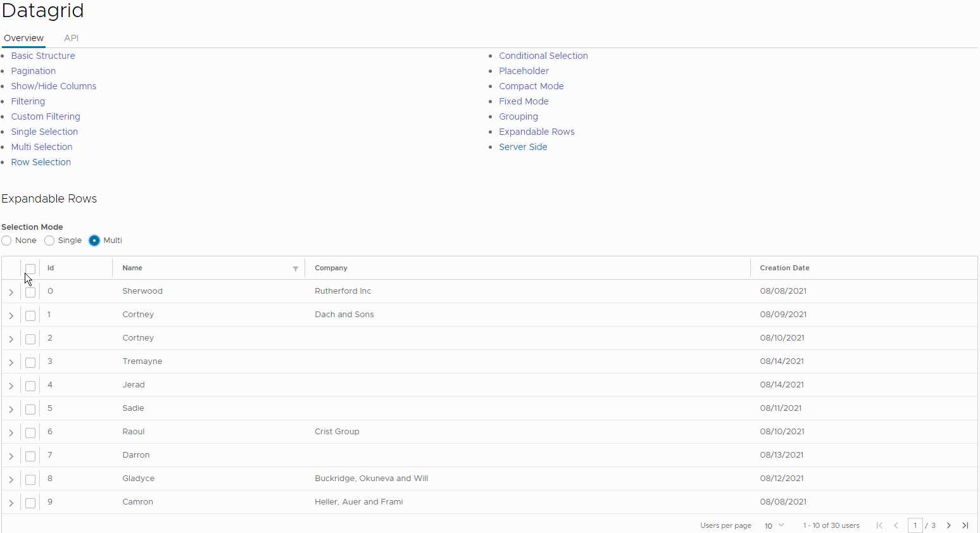Expand the row caret next to Tremayne
The width and height of the screenshot is (980, 533).
tap(11, 362)
